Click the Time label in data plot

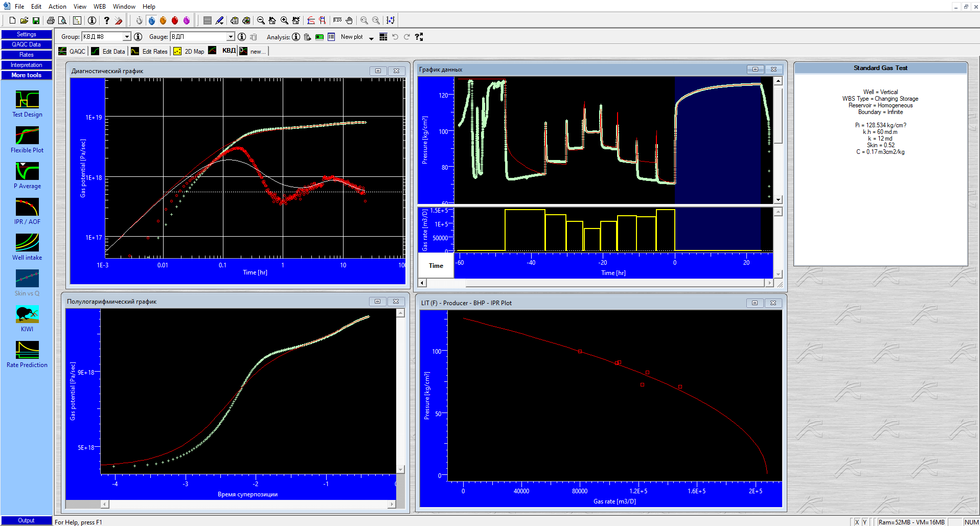[x=436, y=266]
